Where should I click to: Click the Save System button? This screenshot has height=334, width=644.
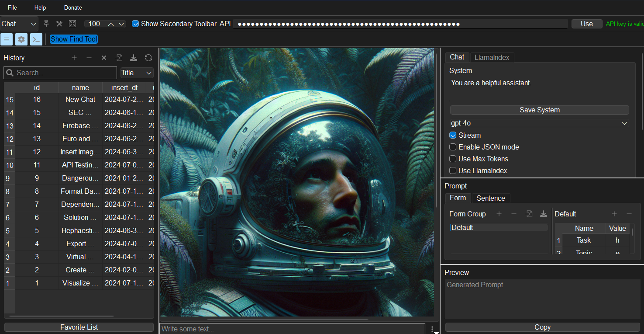(540, 110)
